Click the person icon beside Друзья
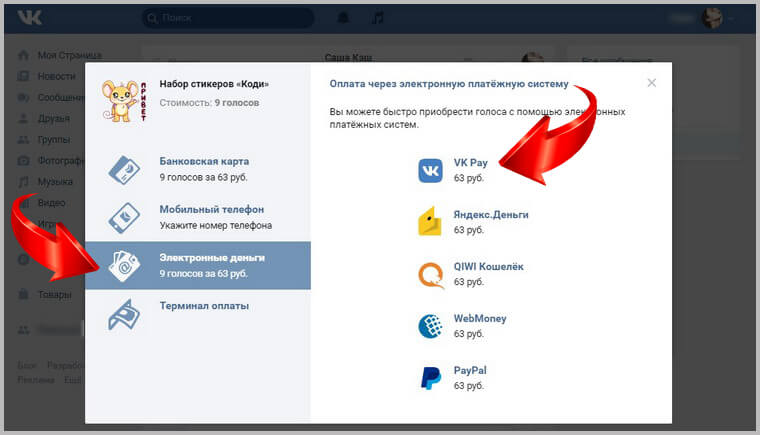Image resolution: width=760 pixels, height=435 pixels. pyautogui.click(x=23, y=118)
